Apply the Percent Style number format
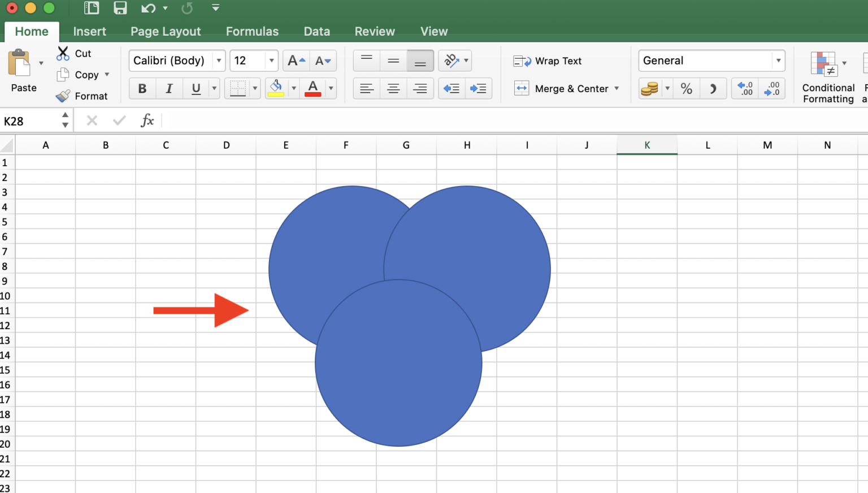 click(x=687, y=88)
